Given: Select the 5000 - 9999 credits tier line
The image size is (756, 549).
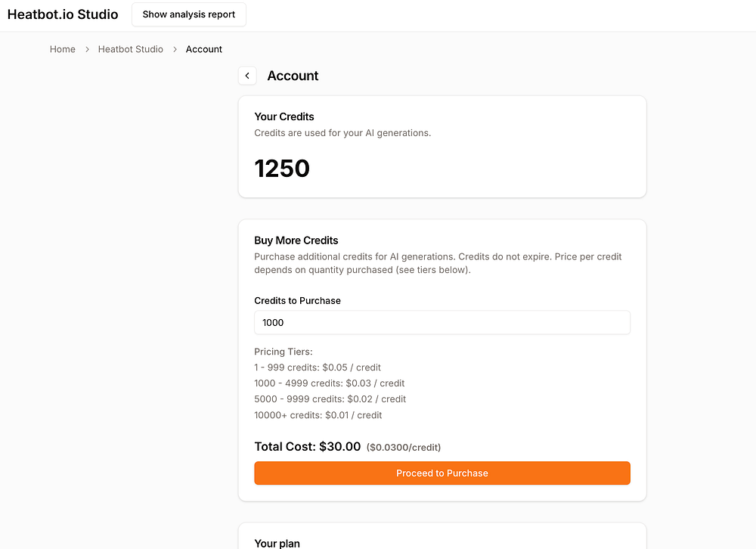Looking at the screenshot, I should coord(330,399).
